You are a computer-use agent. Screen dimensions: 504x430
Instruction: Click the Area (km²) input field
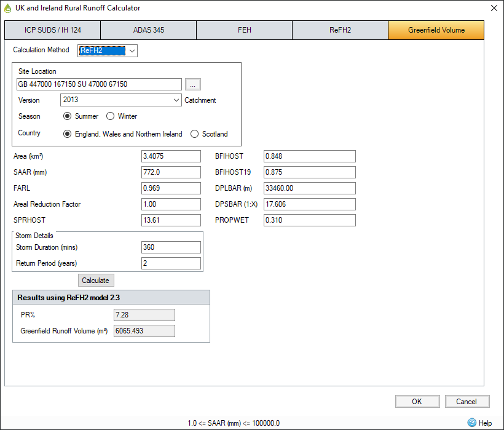[171, 156]
